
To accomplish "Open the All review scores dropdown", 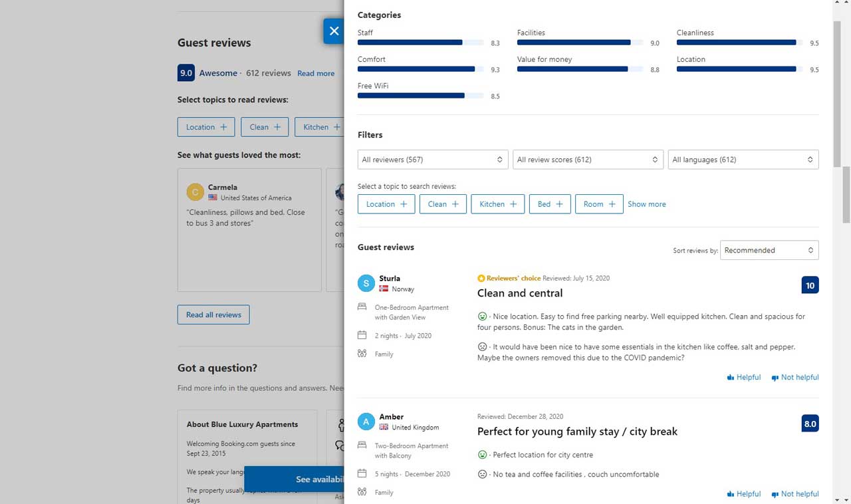I will [x=588, y=160].
